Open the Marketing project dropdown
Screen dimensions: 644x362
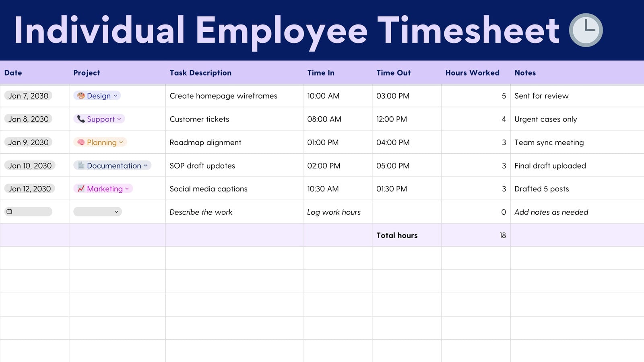click(x=127, y=189)
